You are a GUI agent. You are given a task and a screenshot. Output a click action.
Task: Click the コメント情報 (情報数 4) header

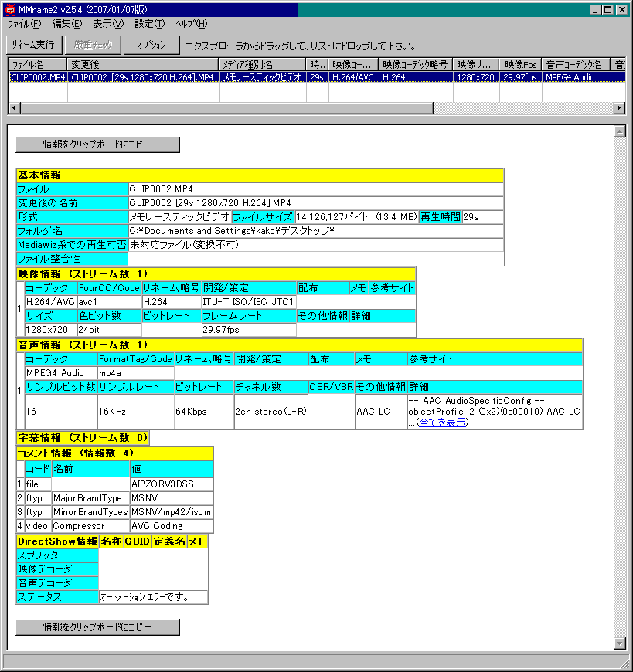[x=114, y=453]
